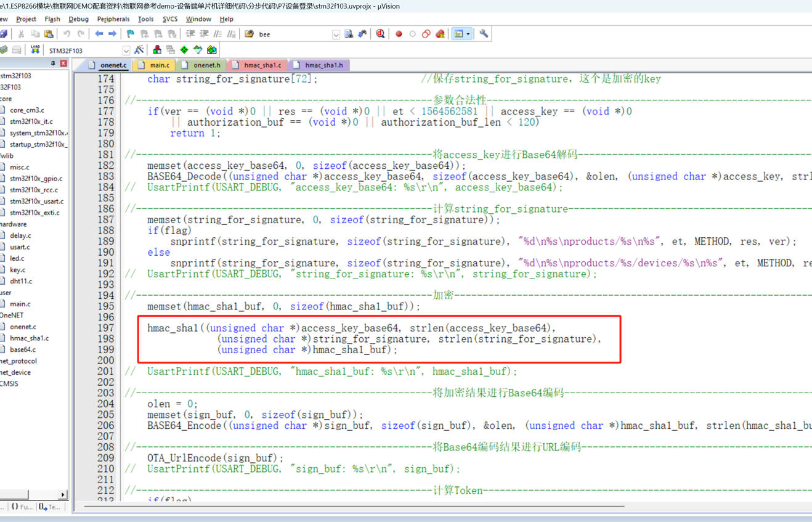Click the Paste clipboard icon
The height and width of the screenshot is (522, 812).
coord(49,34)
